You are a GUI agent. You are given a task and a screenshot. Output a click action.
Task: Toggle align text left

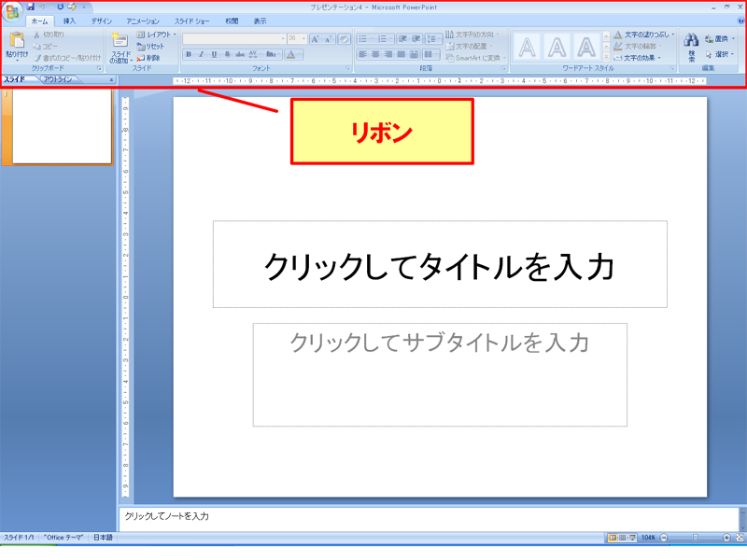[363, 54]
